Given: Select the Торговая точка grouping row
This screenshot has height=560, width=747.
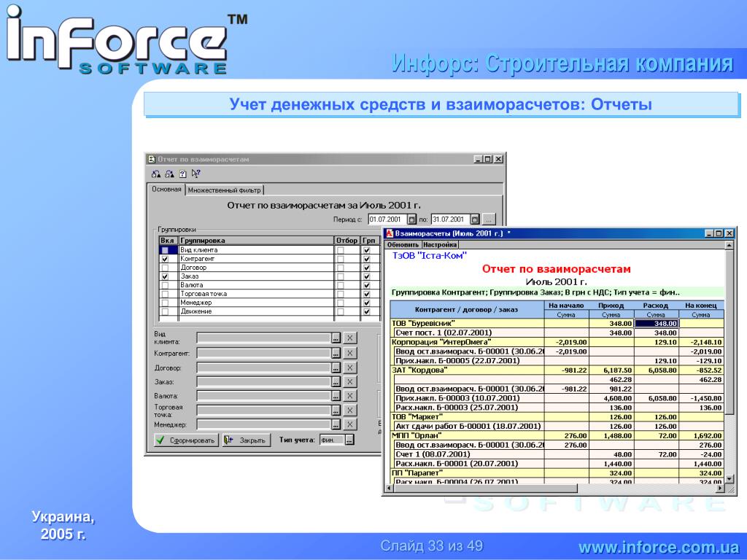Looking at the screenshot, I should [269, 294].
